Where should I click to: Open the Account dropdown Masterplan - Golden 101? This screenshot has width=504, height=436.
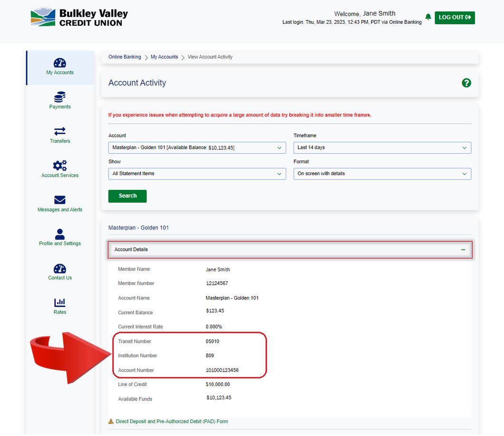[197, 148]
